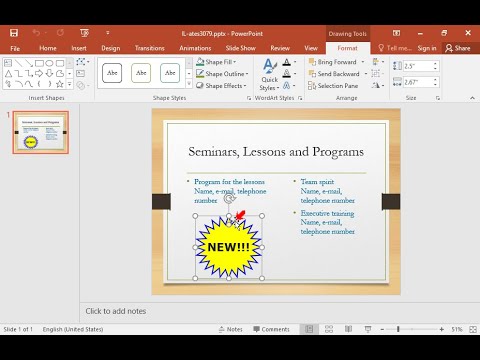Open the Bring Forward dropdown arrow
The width and height of the screenshot is (480, 360).
point(363,62)
